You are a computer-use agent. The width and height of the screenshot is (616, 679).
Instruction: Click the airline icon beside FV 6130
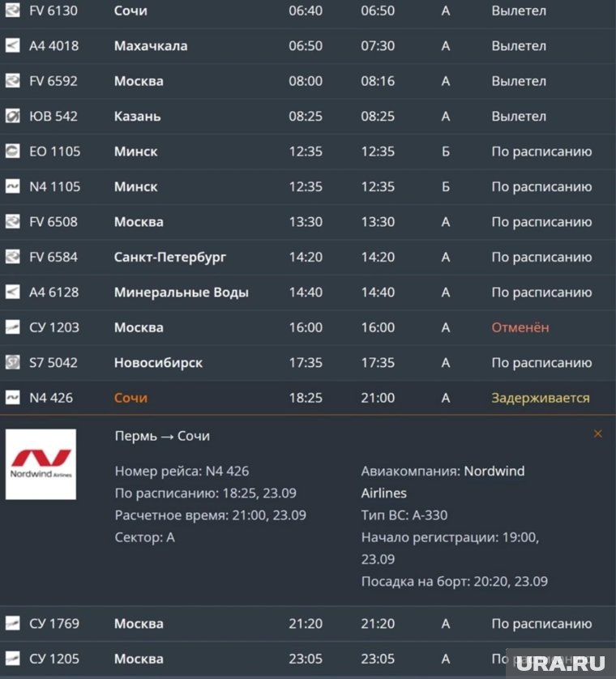(x=12, y=11)
